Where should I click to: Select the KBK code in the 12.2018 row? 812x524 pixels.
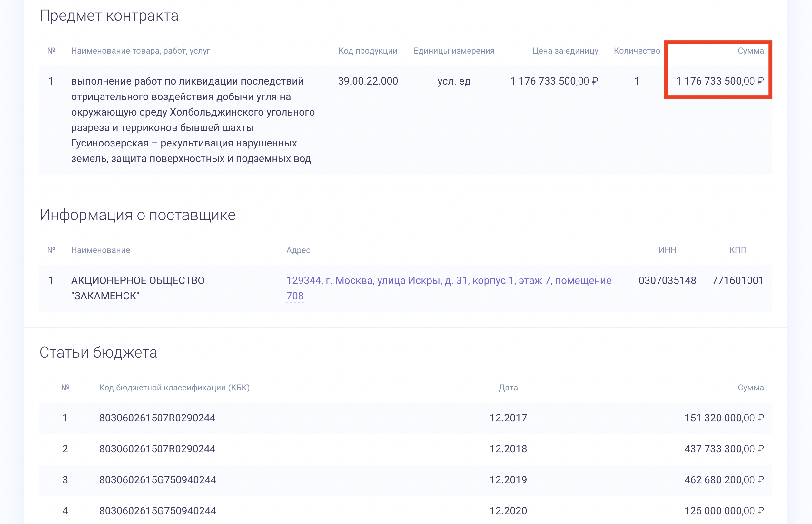click(x=157, y=449)
